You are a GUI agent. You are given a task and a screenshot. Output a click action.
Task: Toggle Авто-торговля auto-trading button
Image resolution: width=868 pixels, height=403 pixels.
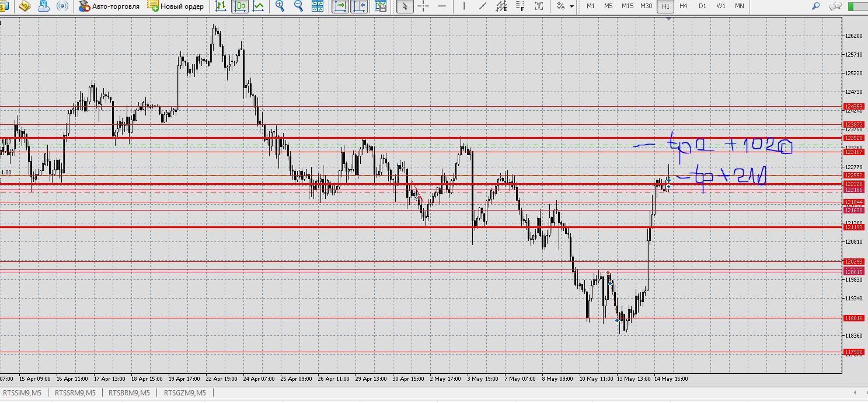point(109,6)
